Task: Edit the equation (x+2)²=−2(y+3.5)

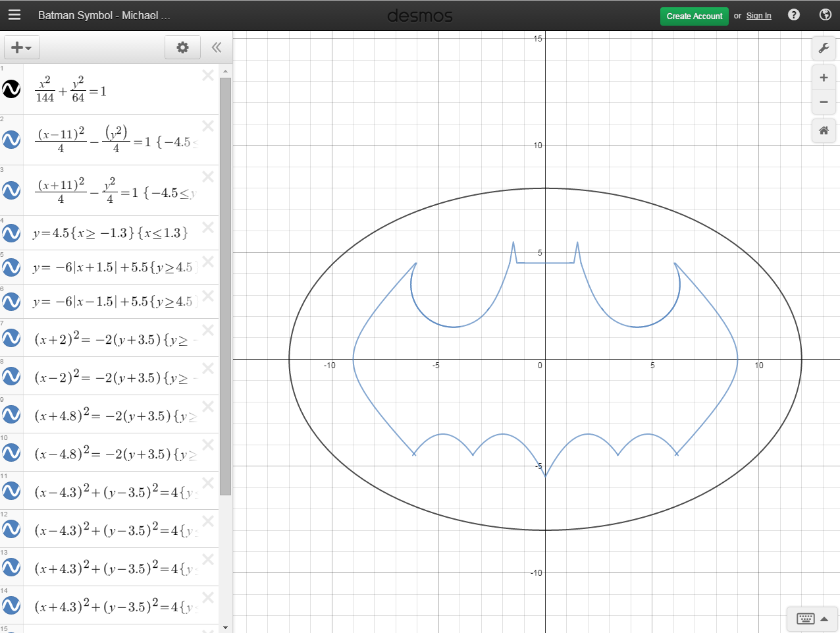Action: [x=115, y=339]
